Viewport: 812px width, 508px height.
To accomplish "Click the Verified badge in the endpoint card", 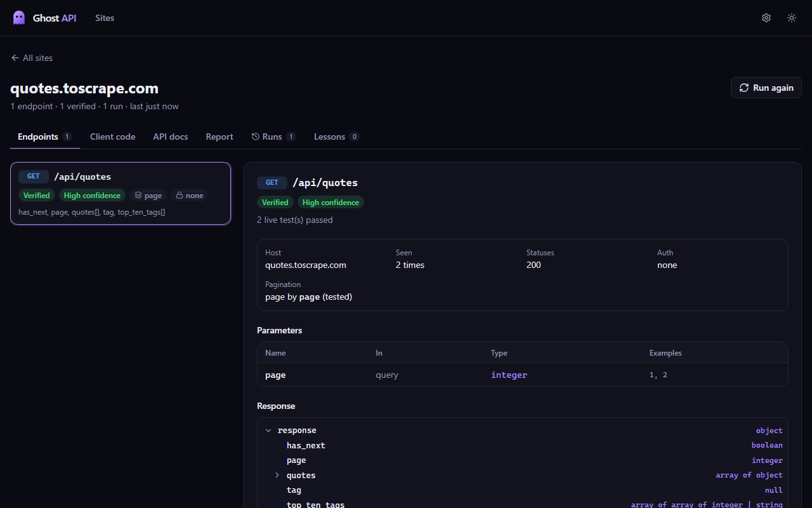I will [37, 196].
